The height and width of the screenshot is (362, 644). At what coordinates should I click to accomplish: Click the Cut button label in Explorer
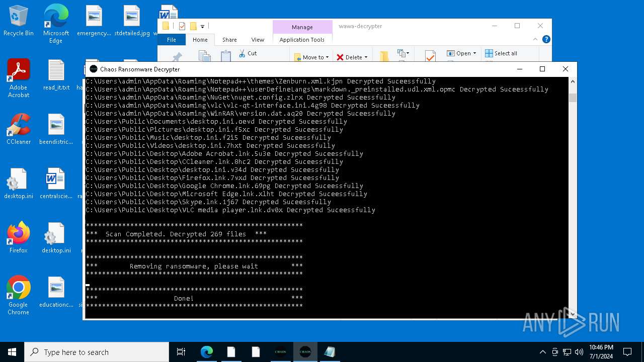[252, 53]
